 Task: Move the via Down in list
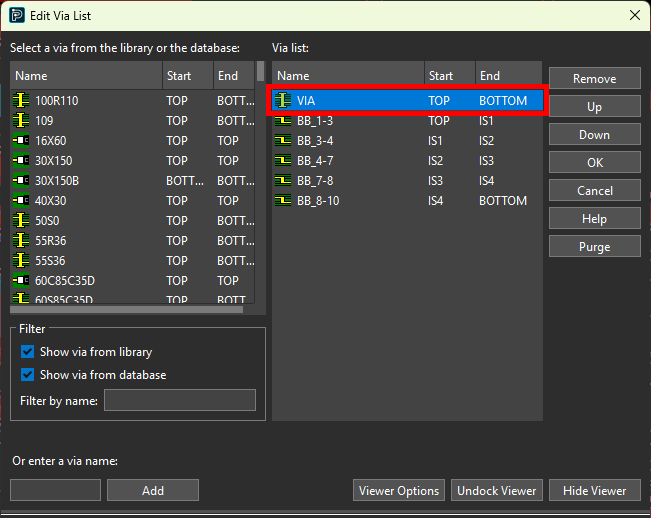click(594, 135)
